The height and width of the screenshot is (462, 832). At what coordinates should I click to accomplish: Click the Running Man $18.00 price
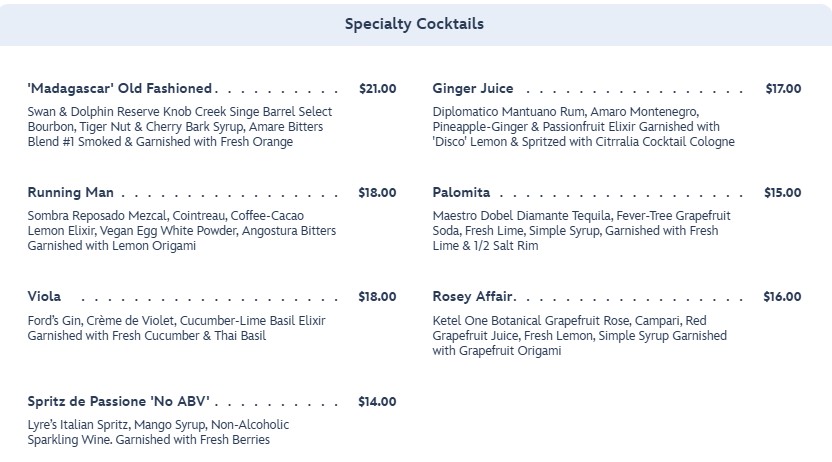tap(377, 192)
